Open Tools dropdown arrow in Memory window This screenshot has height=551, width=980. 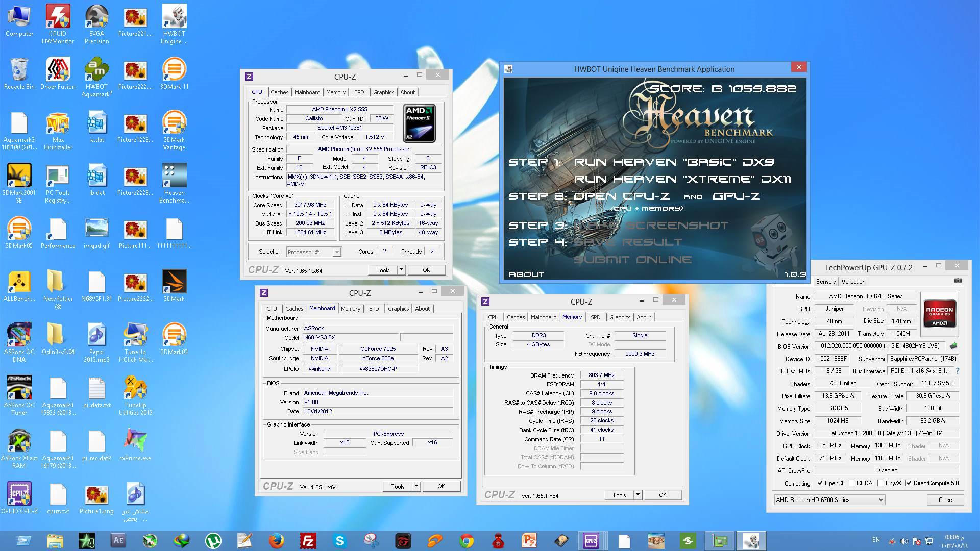[638, 495]
